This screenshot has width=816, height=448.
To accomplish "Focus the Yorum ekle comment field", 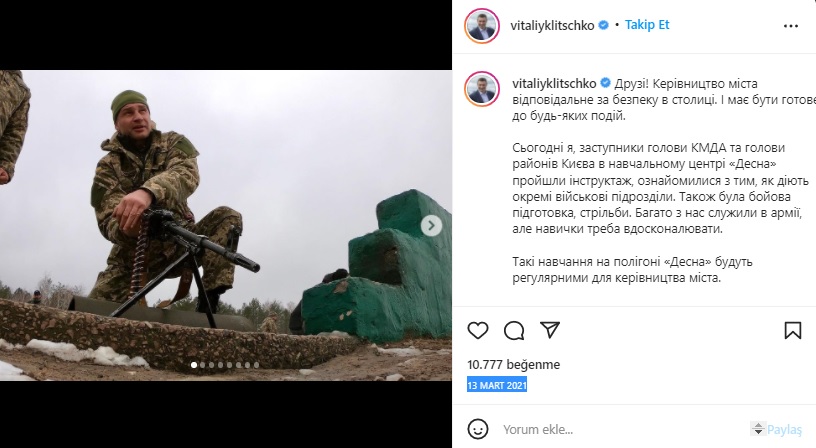I will 624,429.
